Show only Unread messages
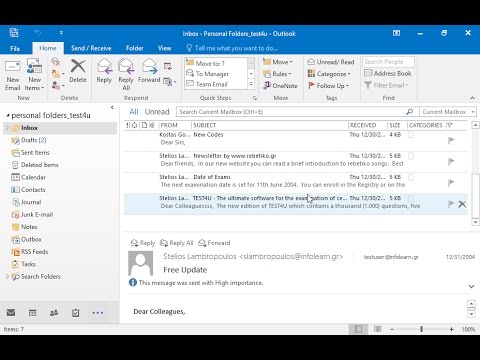 coord(157,112)
